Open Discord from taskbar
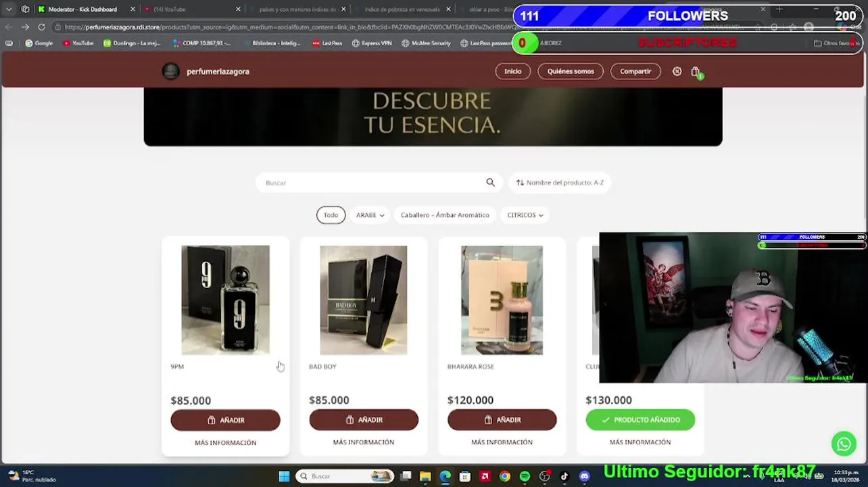868x487 pixels. pos(585,476)
